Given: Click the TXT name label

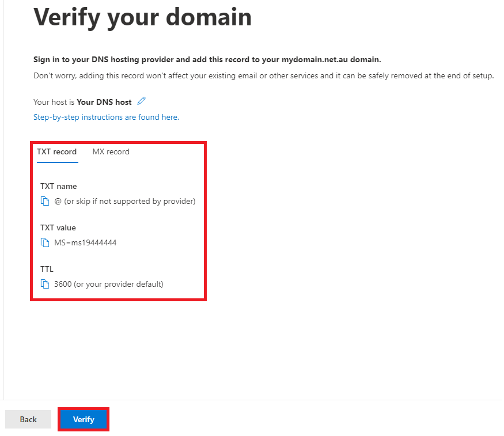Looking at the screenshot, I should coord(59,187).
